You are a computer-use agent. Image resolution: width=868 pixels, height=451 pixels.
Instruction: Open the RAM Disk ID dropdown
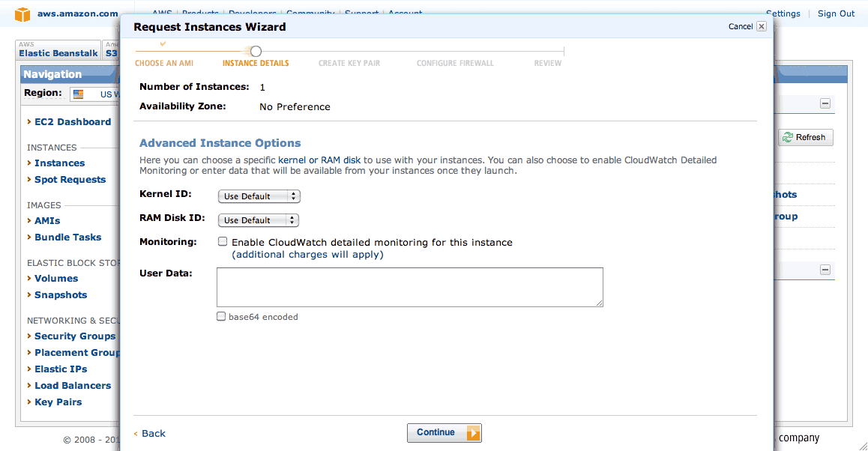coord(259,220)
